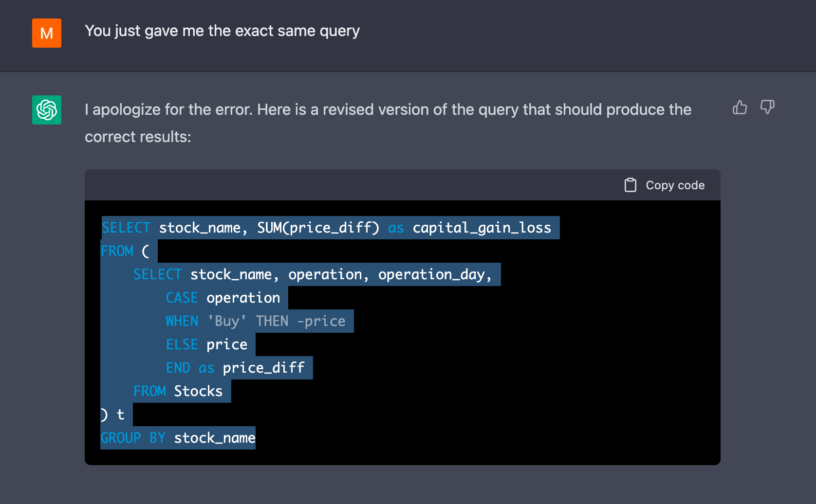Click the SUM(price_diff) expression
The height and width of the screenshot is (504, 816).
pyautogui.click(x=318, y=228)
